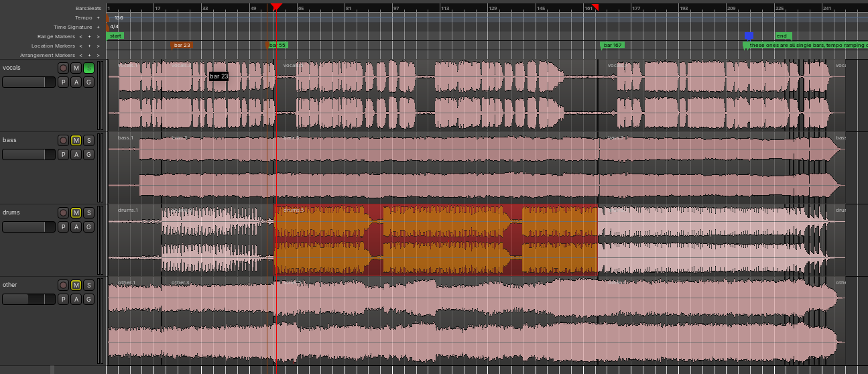The width and height of the screenshot is (868, 374).
Task: Jump to next location marker
Action: (x=98, y=46)
